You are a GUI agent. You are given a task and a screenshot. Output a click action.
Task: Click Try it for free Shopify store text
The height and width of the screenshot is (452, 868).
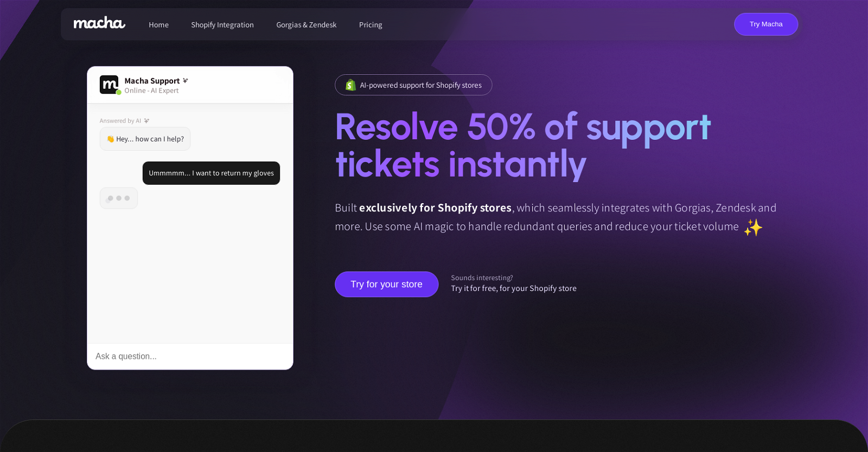514,288
